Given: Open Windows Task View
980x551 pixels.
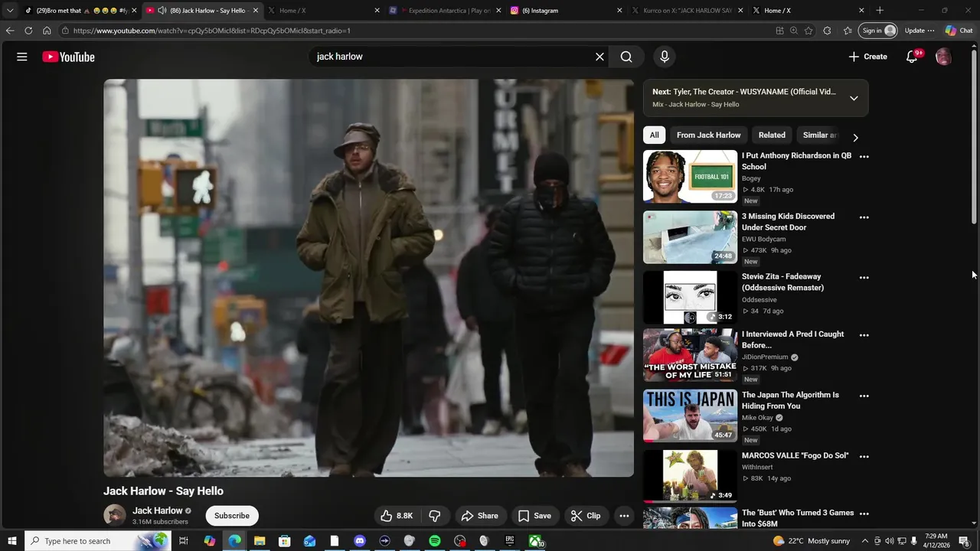Looking at the screenshot, I should coord(184,541).
